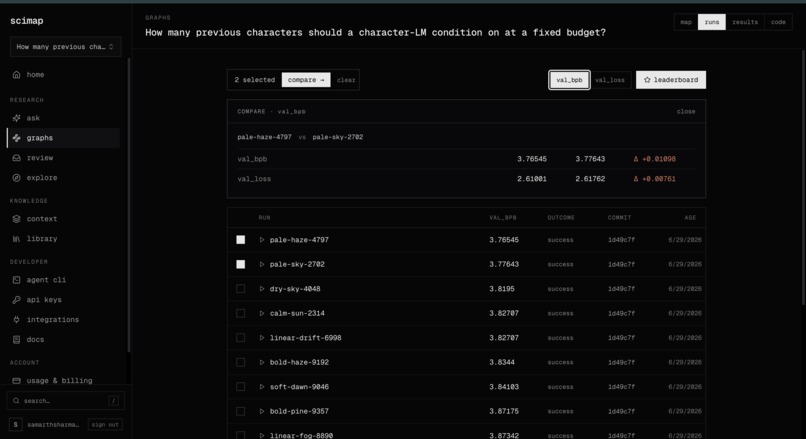The height and width of the screenshot is (439, 806).
Task: Check the bold-haze-9192 checkbox
Action: coord(241,362)
